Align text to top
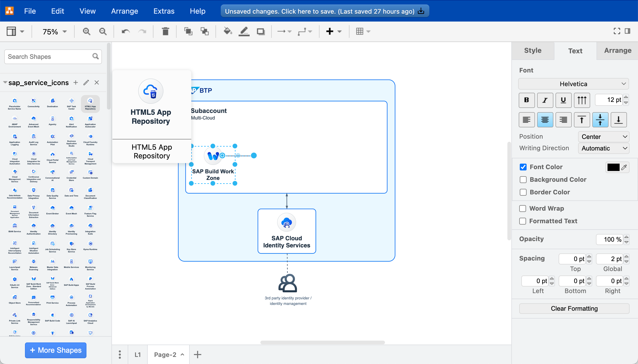This screenshot has height=364, width=638. point(582,120)
